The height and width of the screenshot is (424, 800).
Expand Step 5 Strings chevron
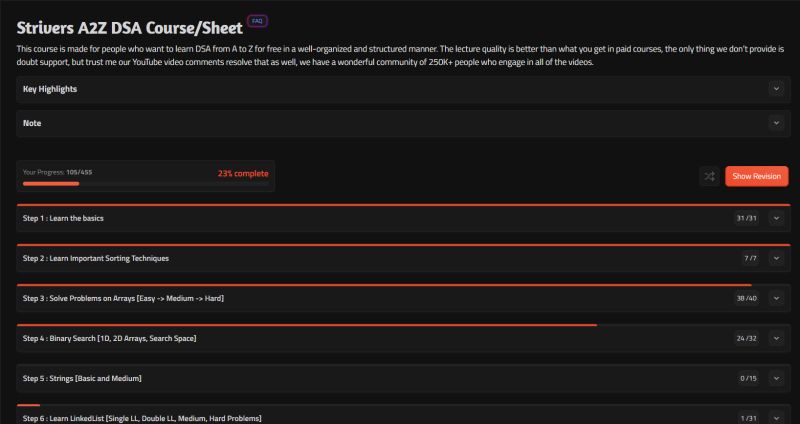[x=776, y=379]
